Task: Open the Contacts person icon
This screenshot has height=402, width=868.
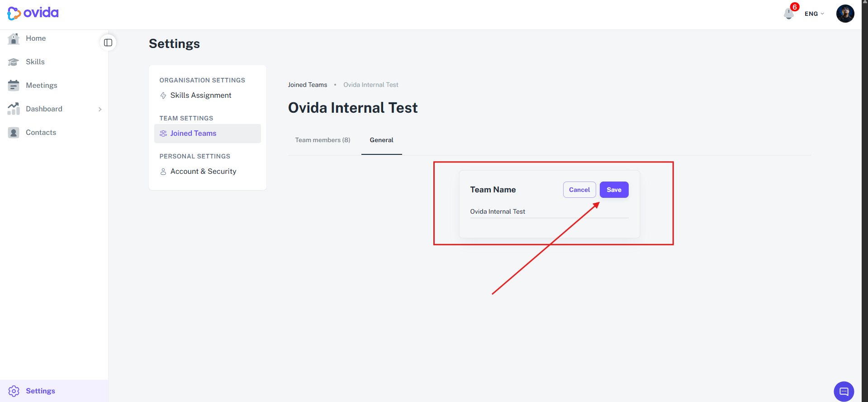Action: pos(14,133)
